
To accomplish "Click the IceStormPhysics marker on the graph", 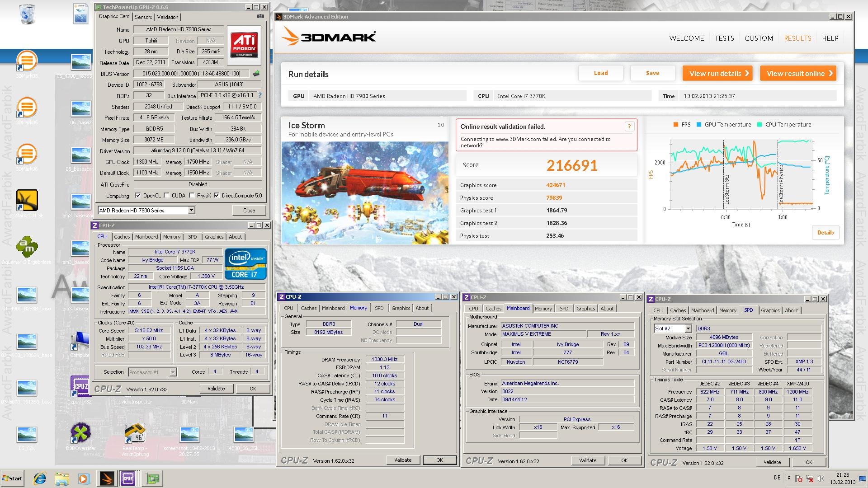I will point(781,183).
